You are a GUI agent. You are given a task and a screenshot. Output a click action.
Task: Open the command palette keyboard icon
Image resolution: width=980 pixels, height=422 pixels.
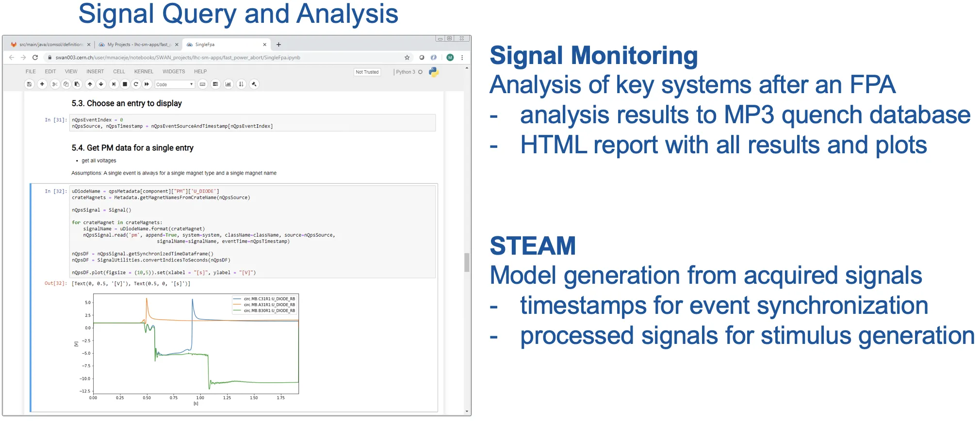[203, 84]
